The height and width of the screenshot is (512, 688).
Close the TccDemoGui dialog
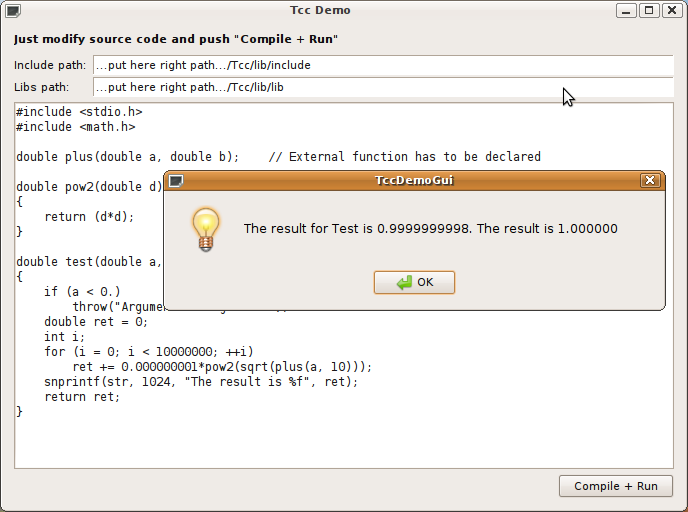(650, 181)
